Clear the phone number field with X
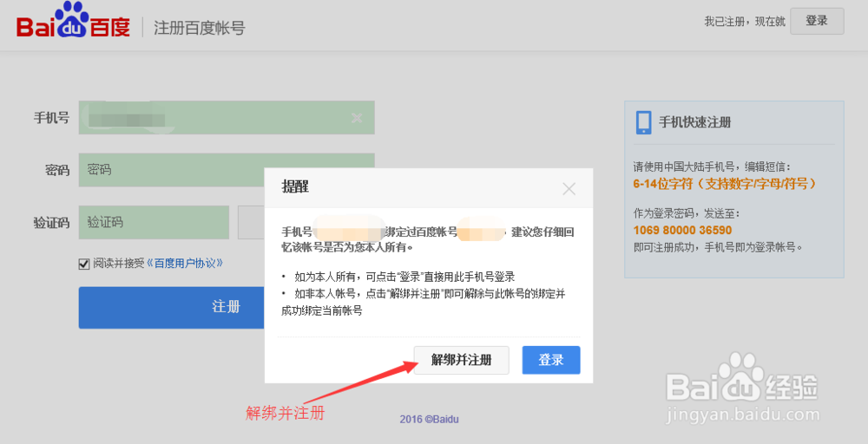 357,118
